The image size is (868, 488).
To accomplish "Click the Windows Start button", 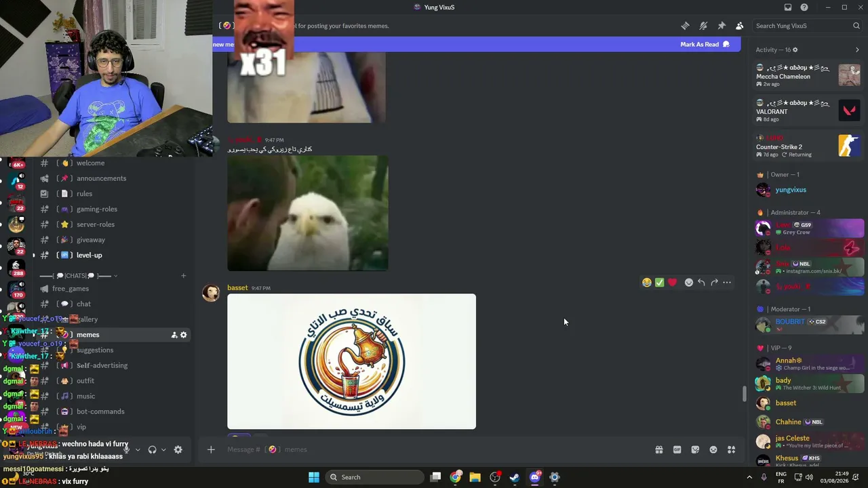I will pyautogui.click(x=313, y=477).
